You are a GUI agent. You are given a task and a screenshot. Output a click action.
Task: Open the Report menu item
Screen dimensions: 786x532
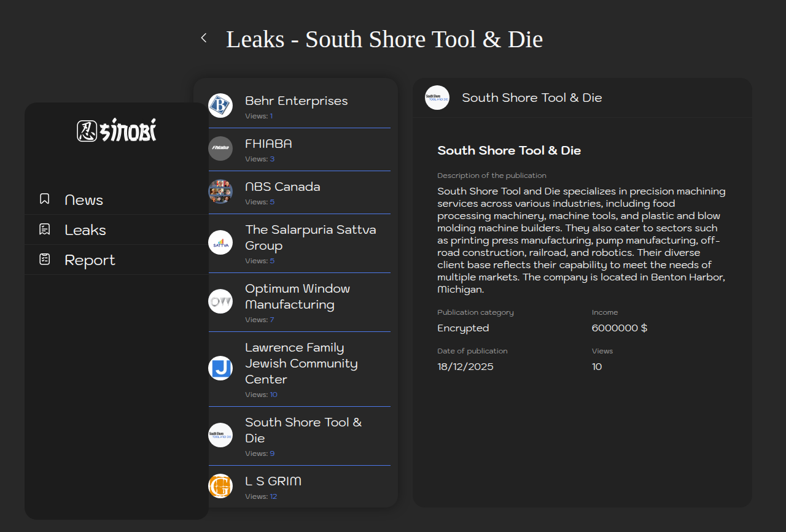coord(90,260)
